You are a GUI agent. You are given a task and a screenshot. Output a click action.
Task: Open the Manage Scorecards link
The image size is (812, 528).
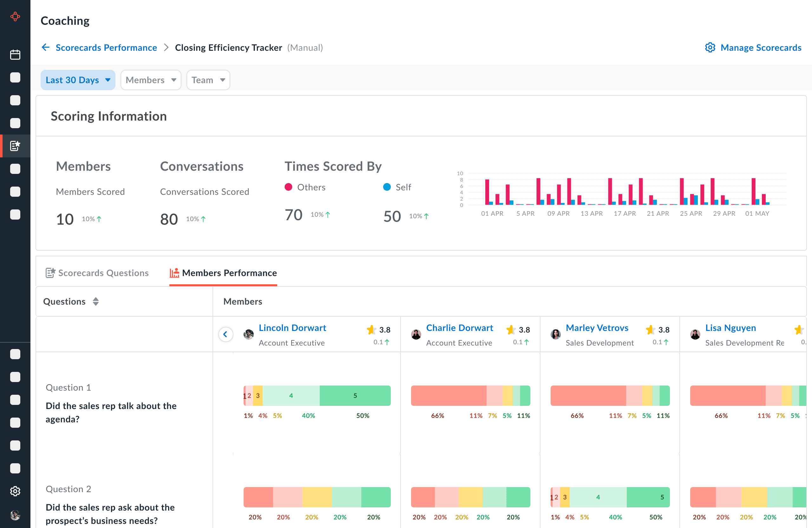pyautogui.click(x=761, y=48)
